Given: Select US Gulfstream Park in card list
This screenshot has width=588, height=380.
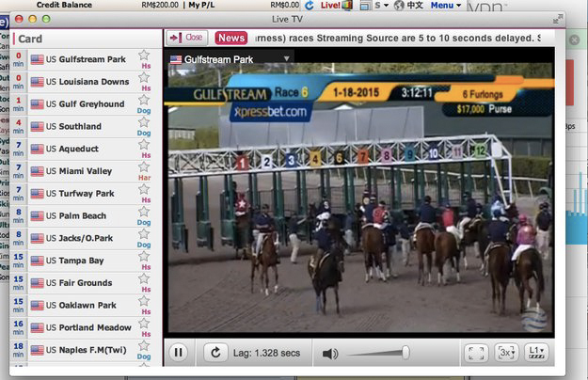Looking at the screenshot, I should point(86,59).
